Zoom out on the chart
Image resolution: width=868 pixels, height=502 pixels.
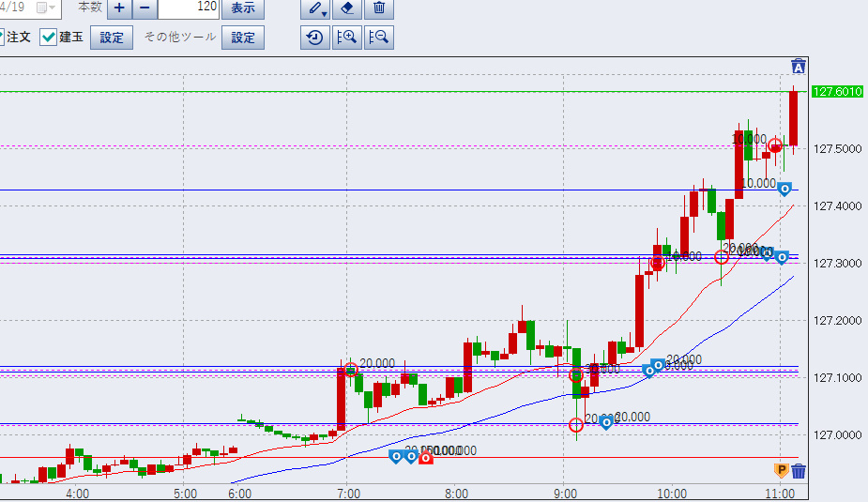coord(378,38)
